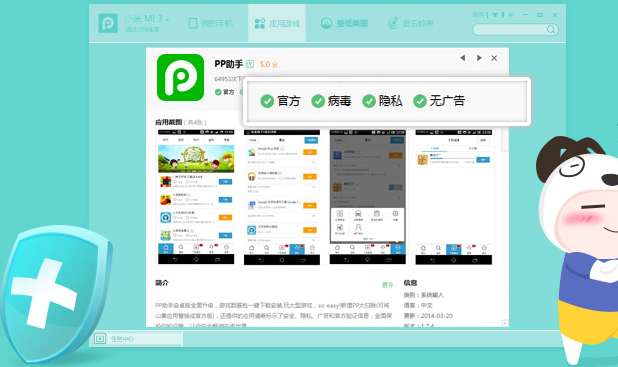Viewport: 618px width, 367px height.
Task: Go to previous app with left arrow
Action: coord(463,58)
